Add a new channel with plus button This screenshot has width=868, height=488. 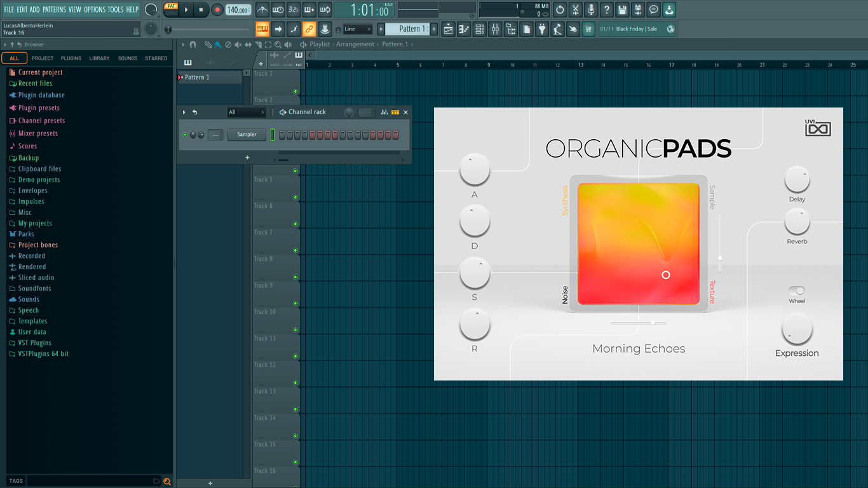247,158
